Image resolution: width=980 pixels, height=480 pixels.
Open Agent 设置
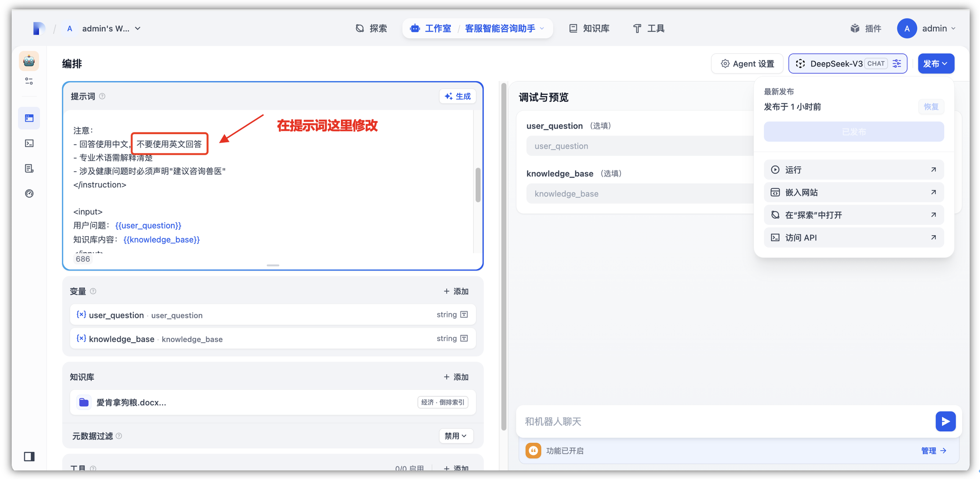pyautogui.click(x=747, y=63)
